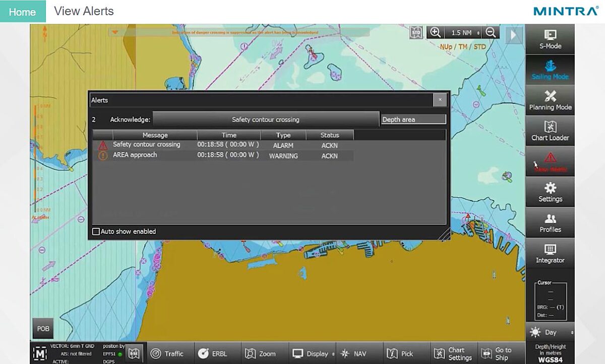
Task: Switch to Sailing Mode
Action: (x=550, y=70)
